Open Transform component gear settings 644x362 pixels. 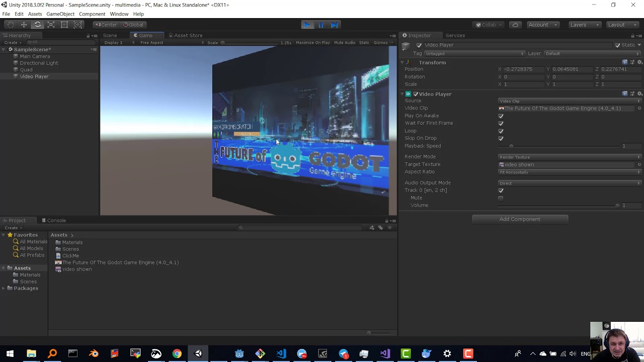click(x=639, y=62)
